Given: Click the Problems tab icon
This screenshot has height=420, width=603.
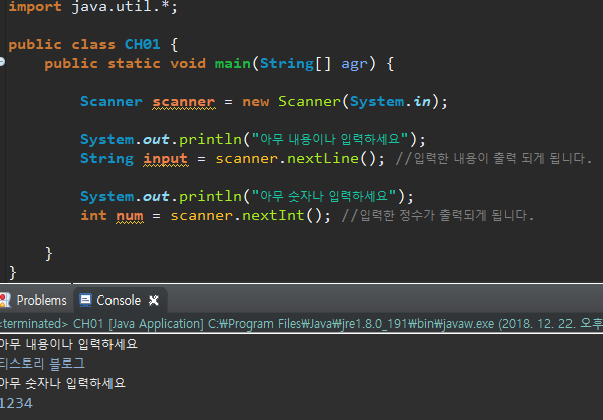Looking at the screenshot, I should 5,300.
